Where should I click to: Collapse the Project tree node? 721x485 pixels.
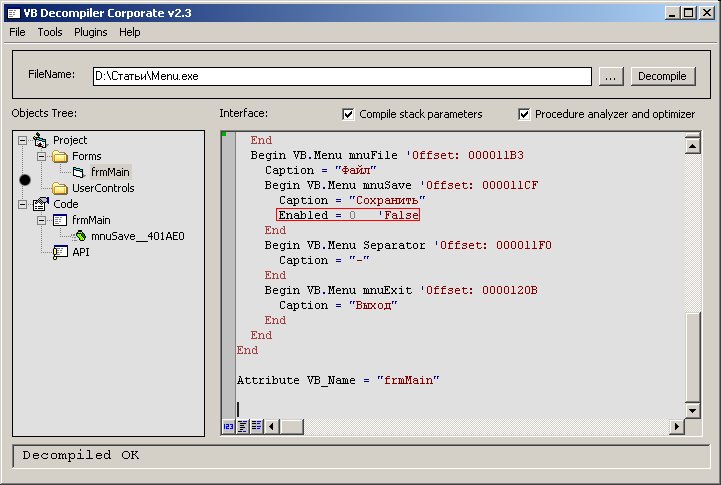pos(24,140)
